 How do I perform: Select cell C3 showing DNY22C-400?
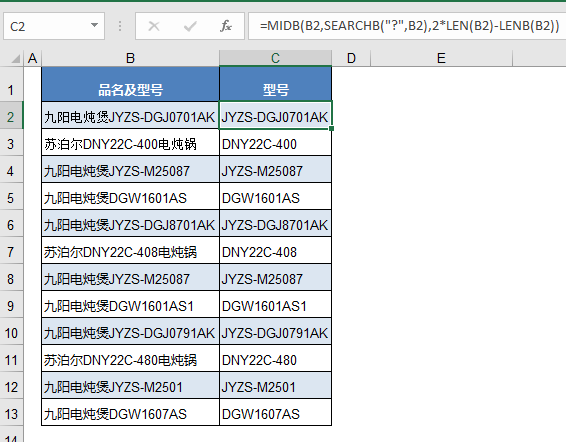275,143
